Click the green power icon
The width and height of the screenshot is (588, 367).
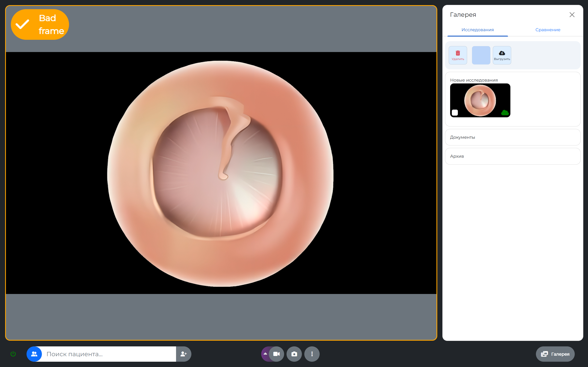coord(13,354)
